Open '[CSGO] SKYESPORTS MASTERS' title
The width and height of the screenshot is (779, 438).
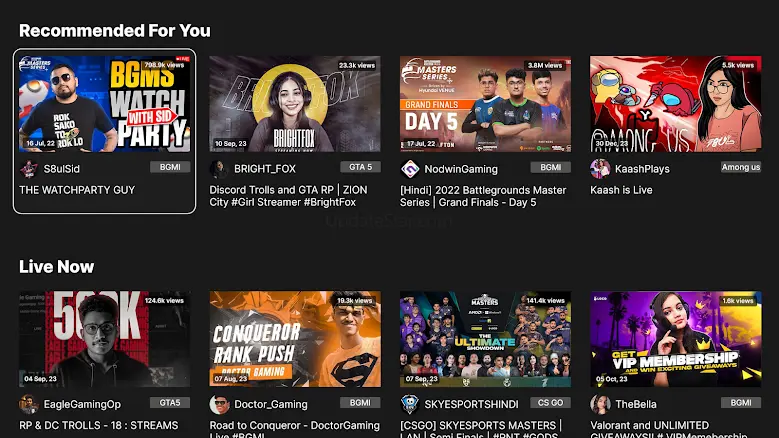480,429
